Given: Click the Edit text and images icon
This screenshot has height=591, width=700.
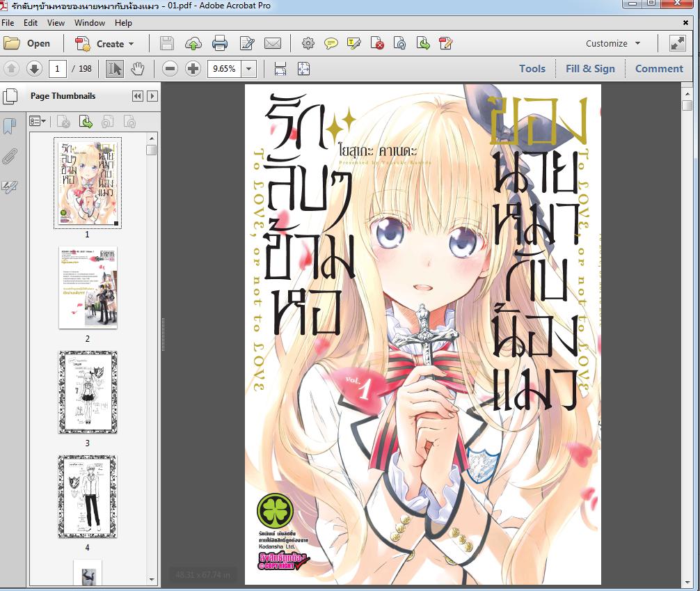Looking at the screenshot, I should (x=247, y=43).
